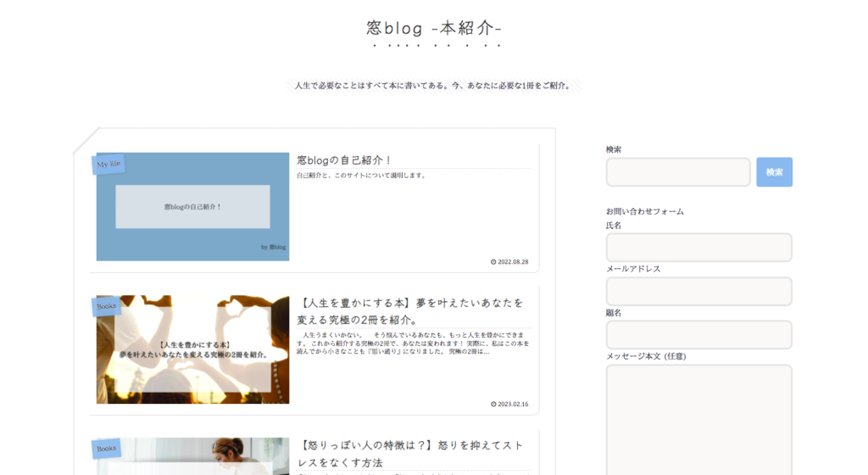Click into the 氏名 field
The width and height of the screenshot is (868, 475).
tap(698, 248)
